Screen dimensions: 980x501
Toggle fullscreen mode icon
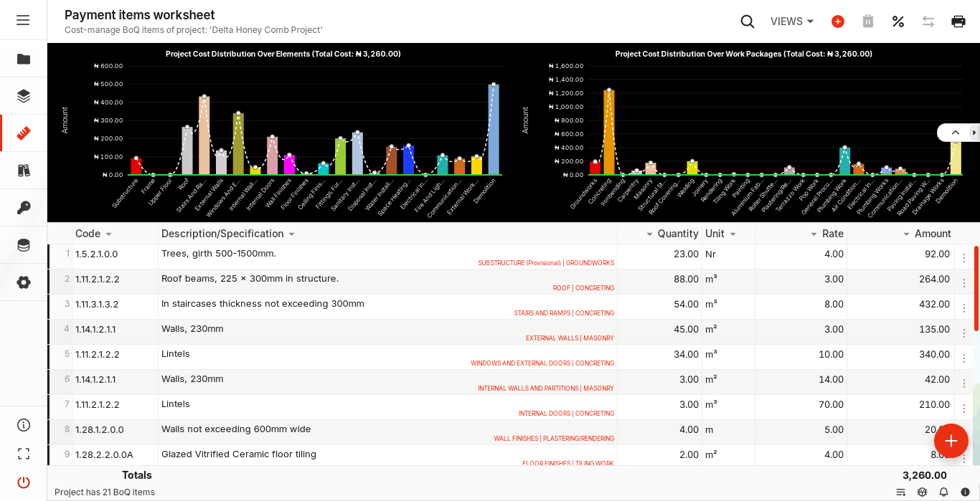click(x=24, y=454)
